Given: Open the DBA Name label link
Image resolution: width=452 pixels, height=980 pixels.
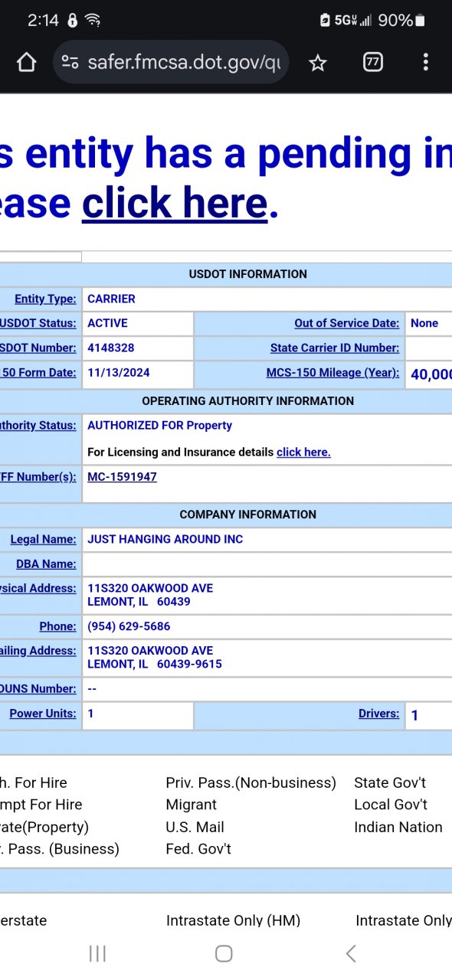Looking at the screenshot, I should (x=46, y=563).
